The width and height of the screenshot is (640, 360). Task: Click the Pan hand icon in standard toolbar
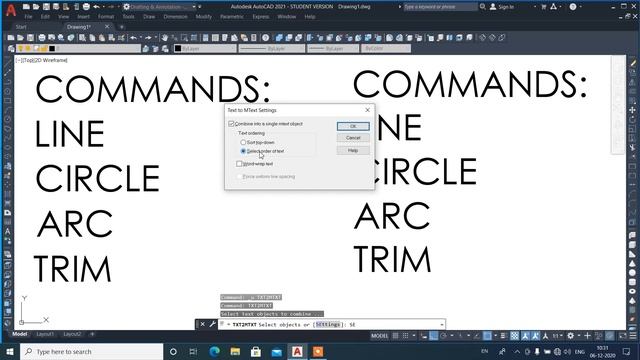[x=164, y=38]
